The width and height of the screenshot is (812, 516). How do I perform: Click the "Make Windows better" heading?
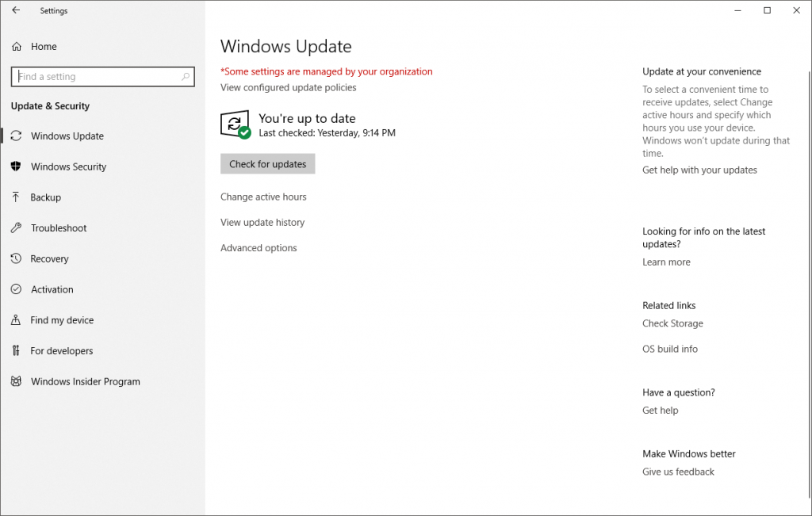point(689,454)
